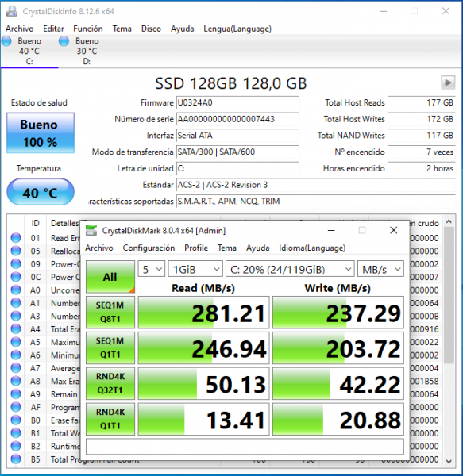Click the next disk arrow button

pyautogui.click(x=448, y=83)
